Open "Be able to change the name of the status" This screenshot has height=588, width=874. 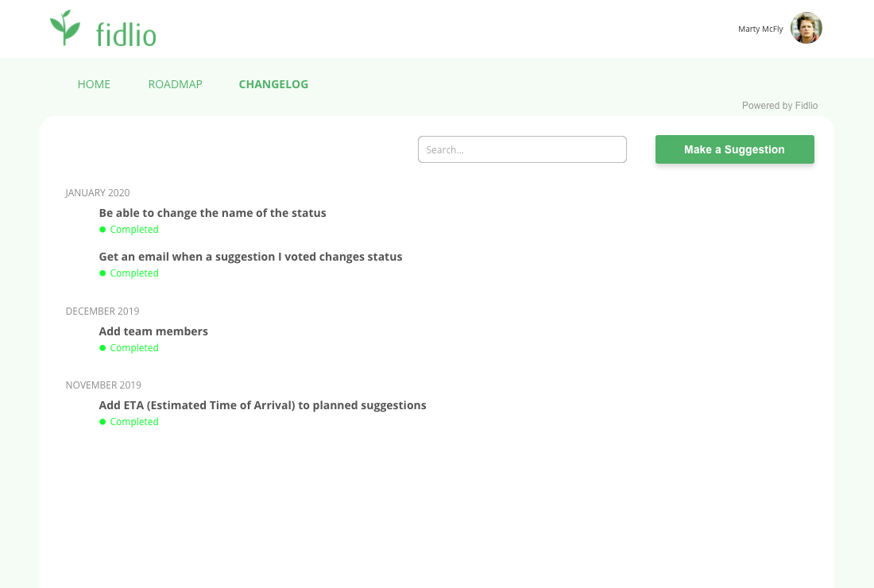tap(212, 213)
